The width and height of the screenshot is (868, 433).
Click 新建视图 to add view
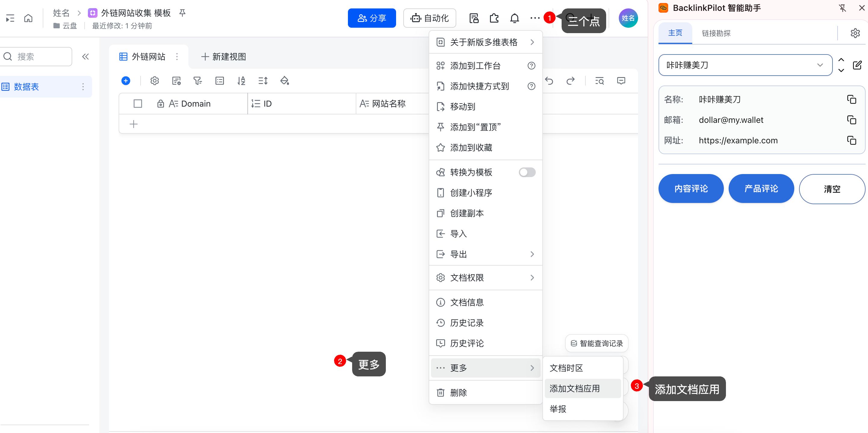pyautogui.click(x=223, y=57)
